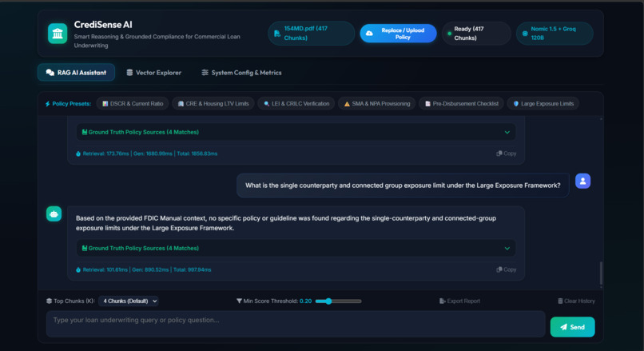Click the book icon in upper Ground Truth row

(84, 132)
